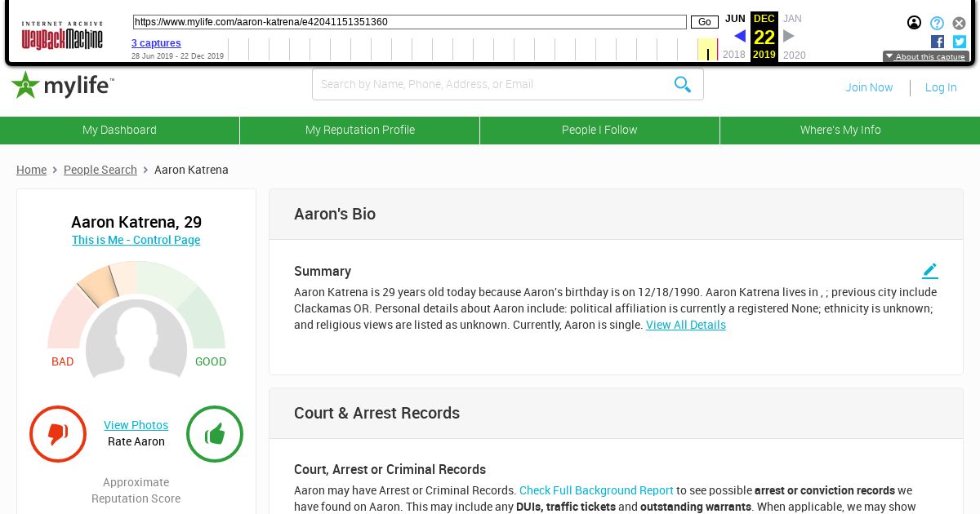Click the 3 captures link
Image resolution: width=980 pixels, height=514 pixels.
[156, 43]
